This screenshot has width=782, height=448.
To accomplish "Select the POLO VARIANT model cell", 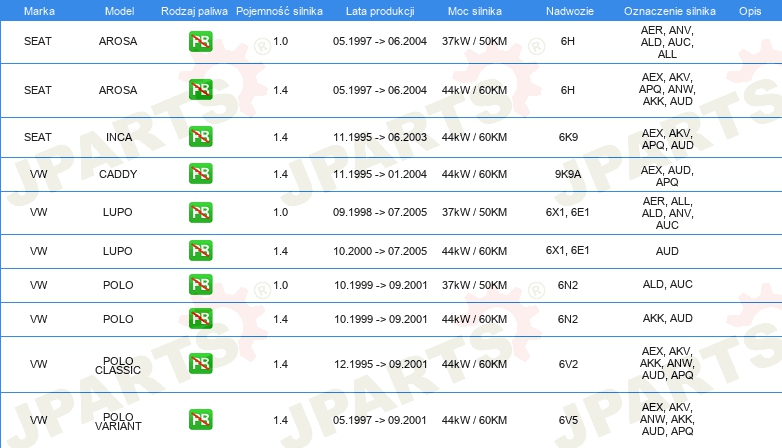I will click(118, 421).
